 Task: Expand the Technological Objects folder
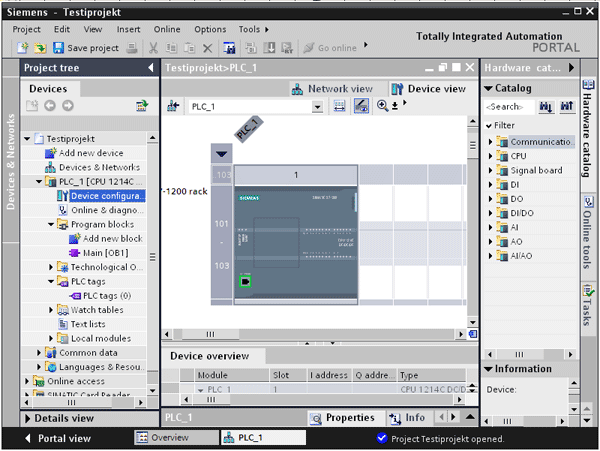[51, 267]
